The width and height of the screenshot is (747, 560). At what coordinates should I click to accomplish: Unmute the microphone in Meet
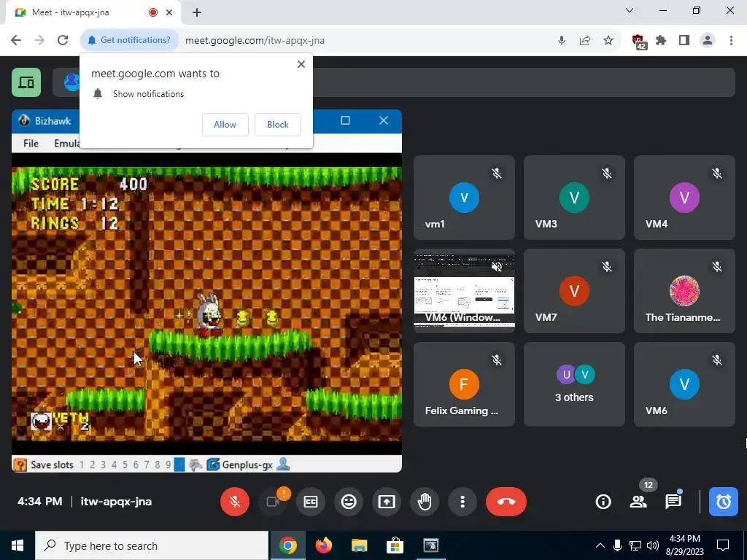[x=234, y=502]
